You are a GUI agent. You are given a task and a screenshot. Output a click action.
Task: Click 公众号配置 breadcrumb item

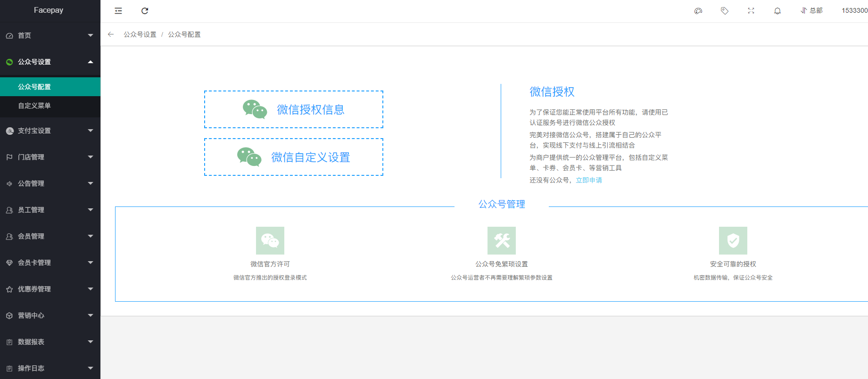coord(184,34)
